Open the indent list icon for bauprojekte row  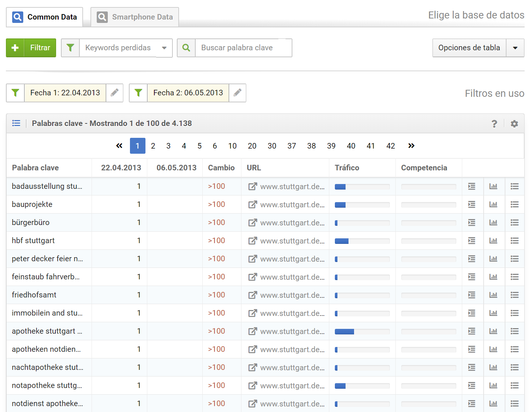[x=472, y=204]
